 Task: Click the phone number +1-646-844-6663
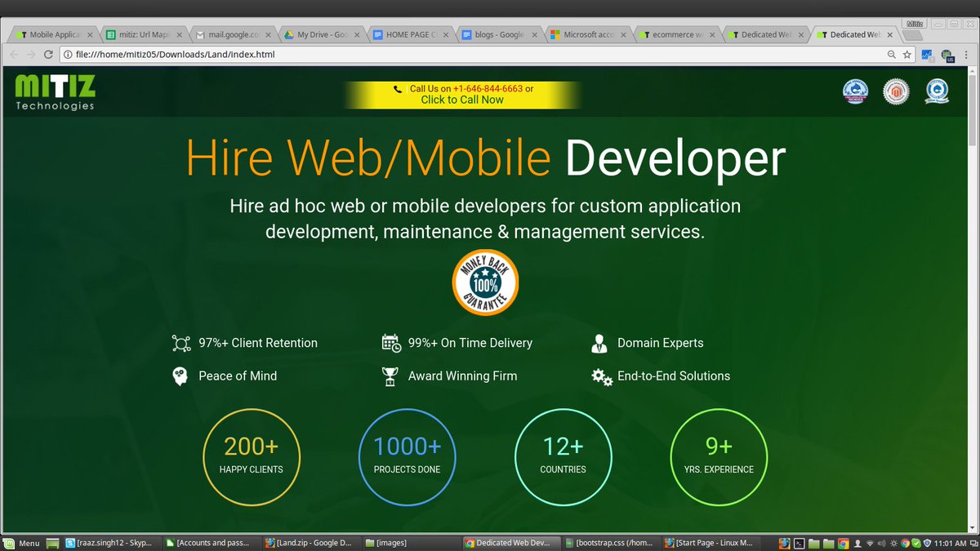pyautogui.click(x=488, y=88)
